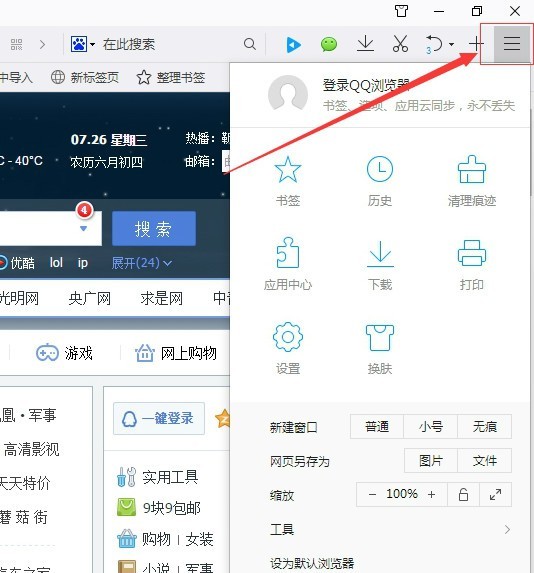534x573 pixels.
Task: Click the lol hot word link
Action: pyautogui.click(x=56, y=263)
